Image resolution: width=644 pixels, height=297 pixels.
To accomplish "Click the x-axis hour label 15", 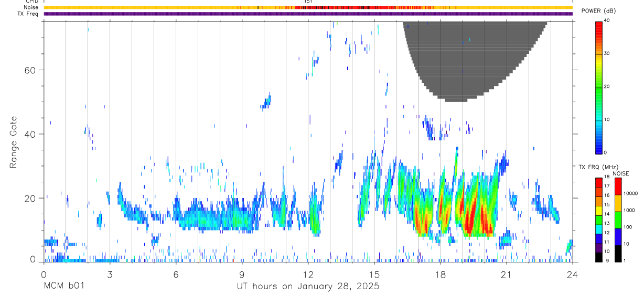I will pyautogui.click(x=374, y=273).
